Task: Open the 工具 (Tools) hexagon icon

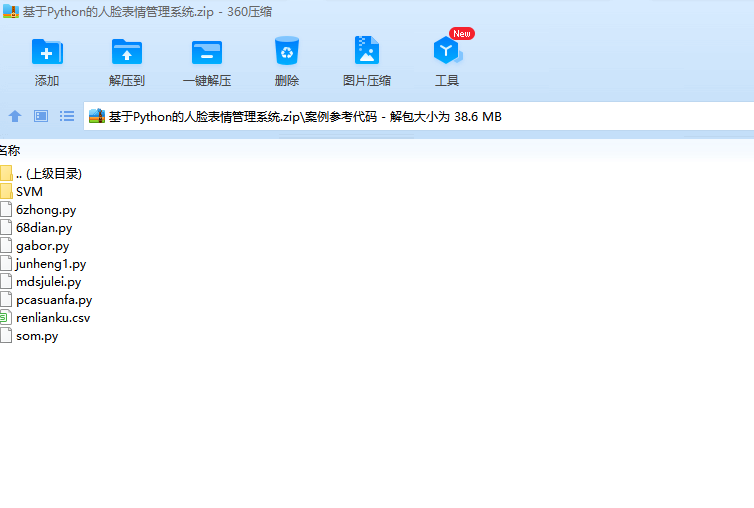Action: [447, 51]
